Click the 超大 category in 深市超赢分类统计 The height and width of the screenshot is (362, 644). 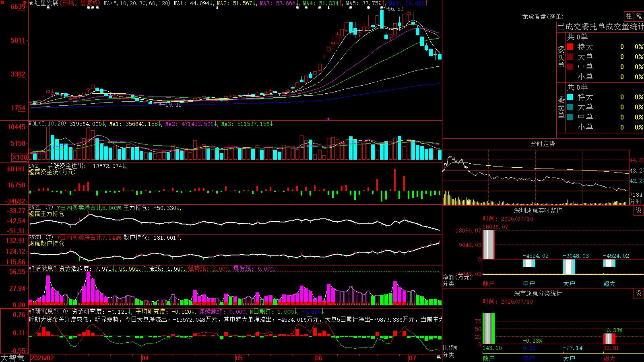(609, 358)
